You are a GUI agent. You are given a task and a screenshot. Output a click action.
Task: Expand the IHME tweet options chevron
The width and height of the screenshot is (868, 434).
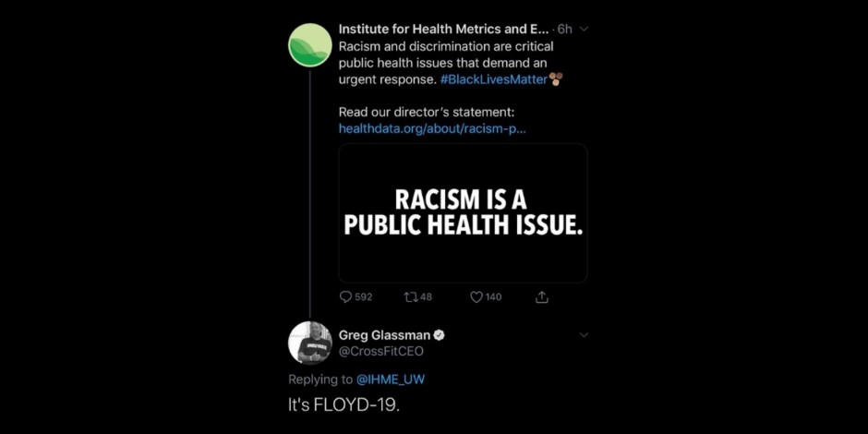point(583,29)
